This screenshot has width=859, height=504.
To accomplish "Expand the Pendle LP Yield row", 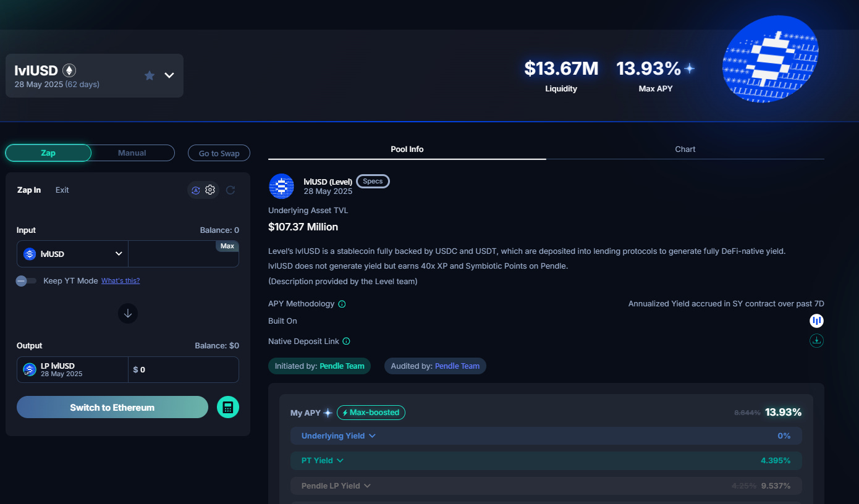I will click(x=546, y=485).
